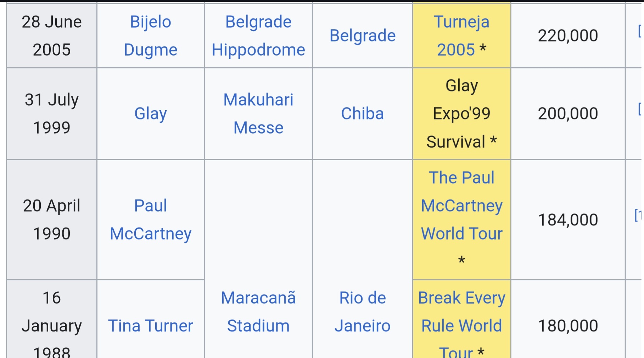
Task: Click the Glay artist link
Action: (151, 113)
